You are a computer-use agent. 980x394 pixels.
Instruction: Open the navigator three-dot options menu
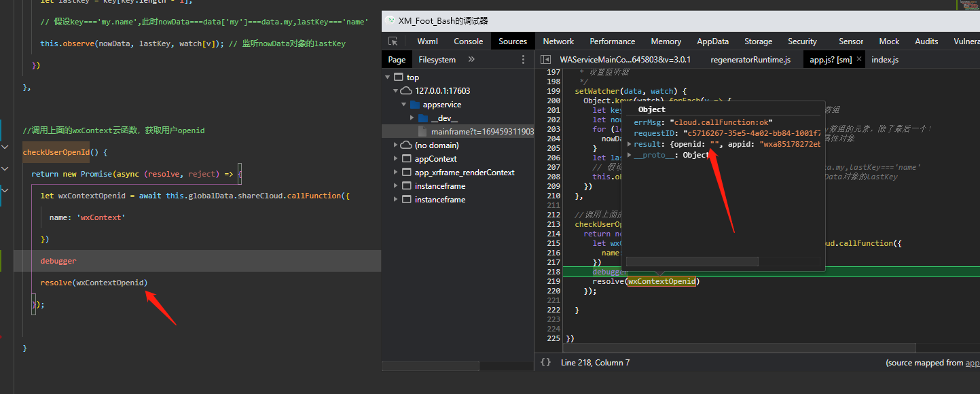[523, 60]
